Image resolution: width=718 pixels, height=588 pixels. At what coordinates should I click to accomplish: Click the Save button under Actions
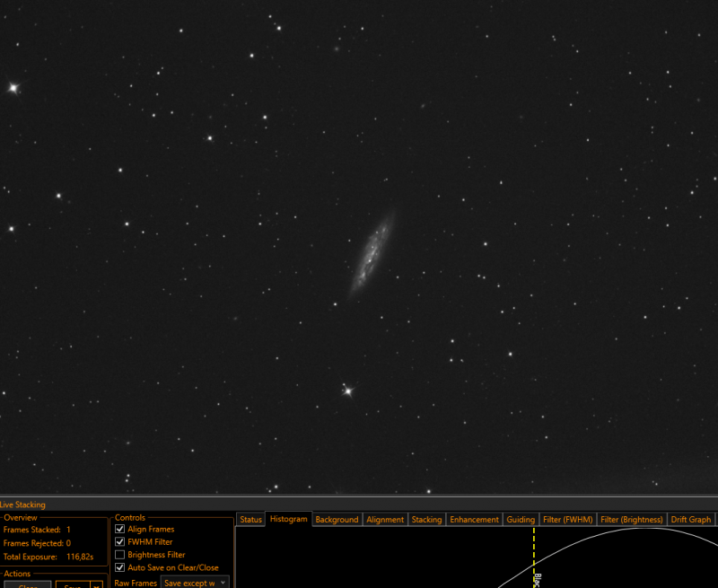(73, 584)
